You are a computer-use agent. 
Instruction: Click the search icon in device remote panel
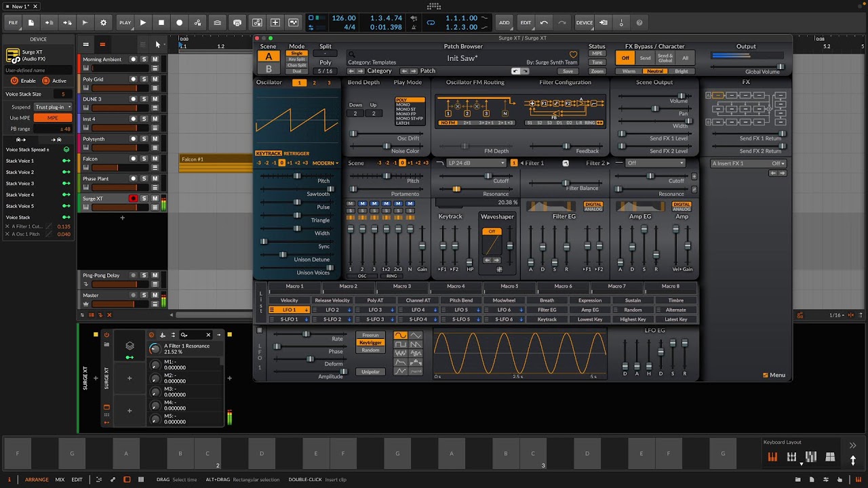click(184, 335)
